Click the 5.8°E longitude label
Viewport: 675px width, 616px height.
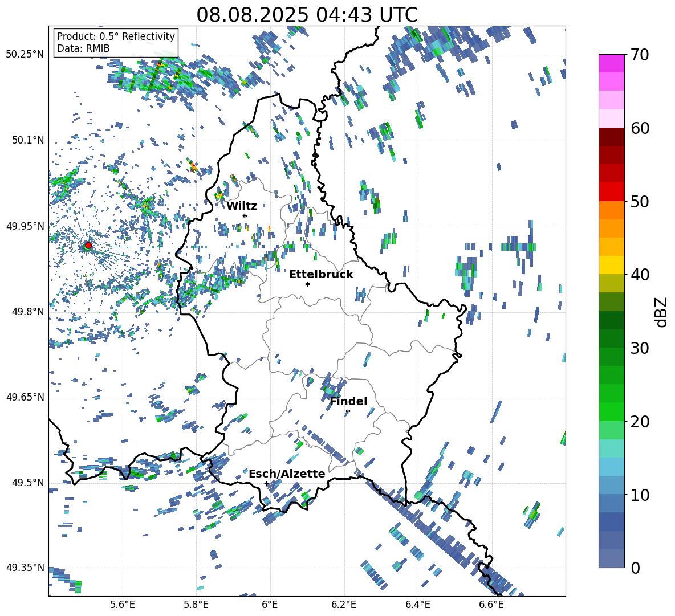[196, 605]
